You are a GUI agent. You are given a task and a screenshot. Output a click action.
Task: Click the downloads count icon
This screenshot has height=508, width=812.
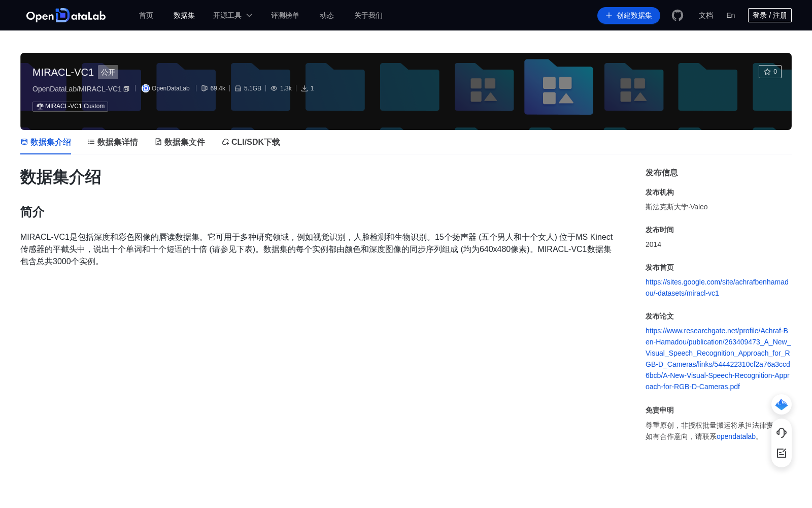304,88
